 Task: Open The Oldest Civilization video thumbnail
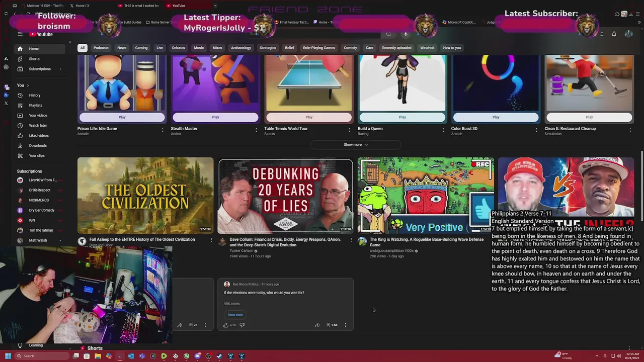click(145, 195)
